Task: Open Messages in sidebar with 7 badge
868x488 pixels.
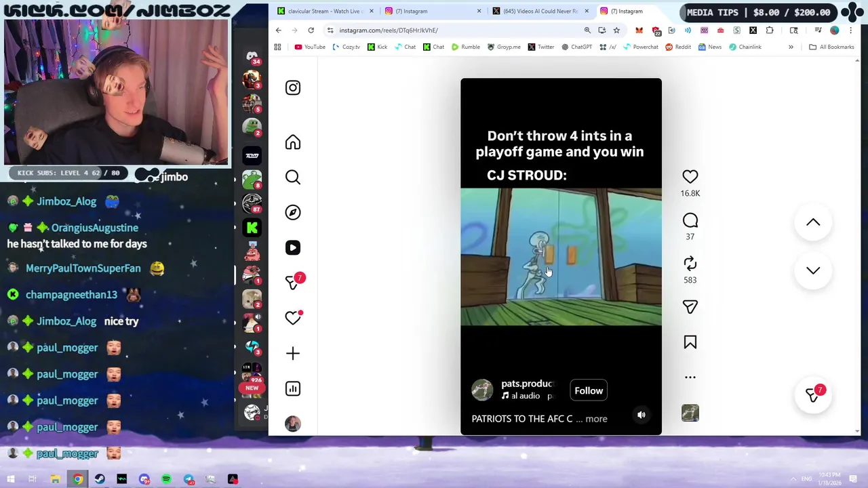Action: pos(293,283)
